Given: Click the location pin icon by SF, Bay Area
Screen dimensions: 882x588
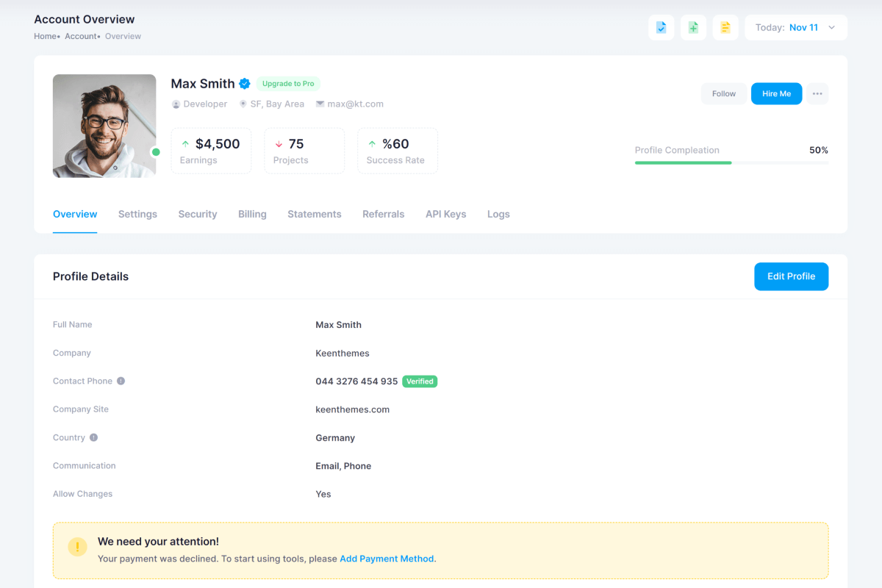Looking at the screenshot, I should click(243, 104).
